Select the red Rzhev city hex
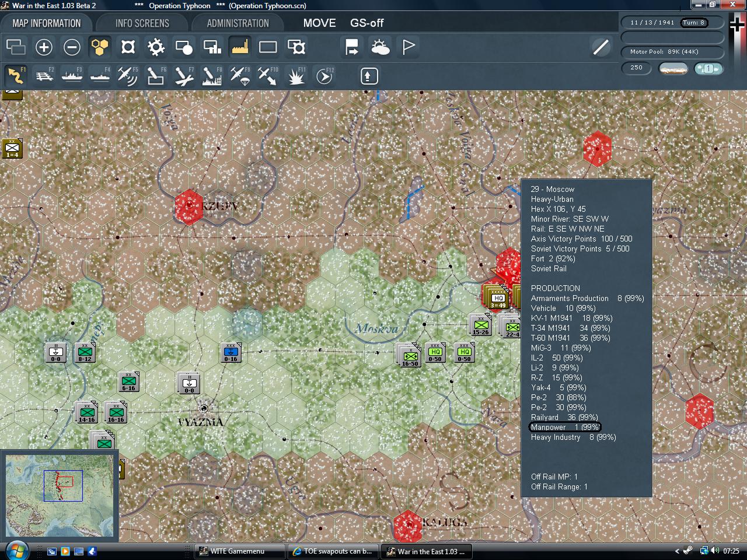 (189, 207)
